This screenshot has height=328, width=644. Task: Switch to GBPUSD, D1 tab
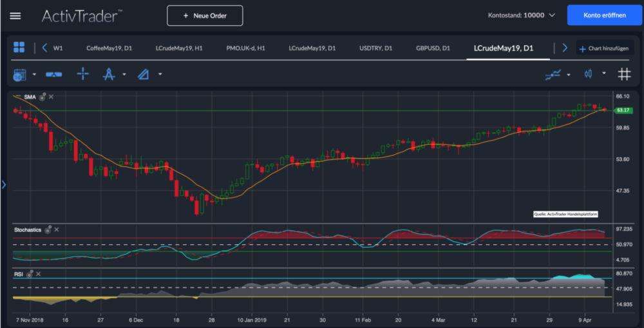[433, 48]
